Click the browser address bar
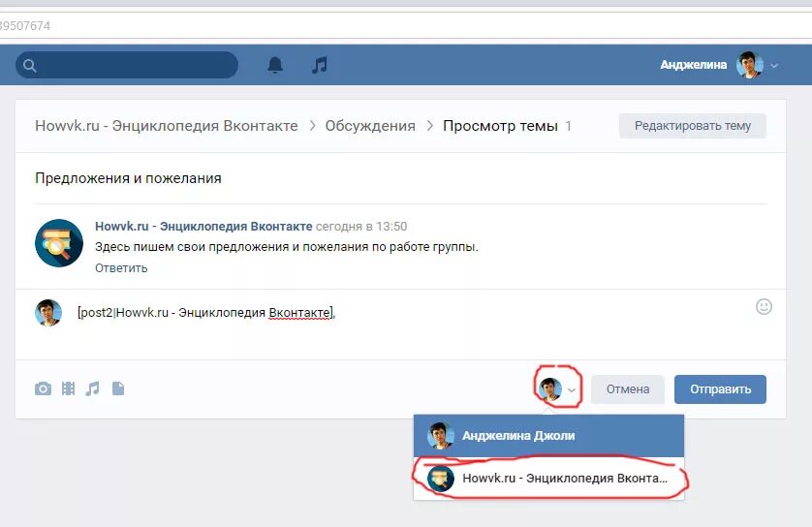This screenshot has height=527, width=812. point(406,25)
